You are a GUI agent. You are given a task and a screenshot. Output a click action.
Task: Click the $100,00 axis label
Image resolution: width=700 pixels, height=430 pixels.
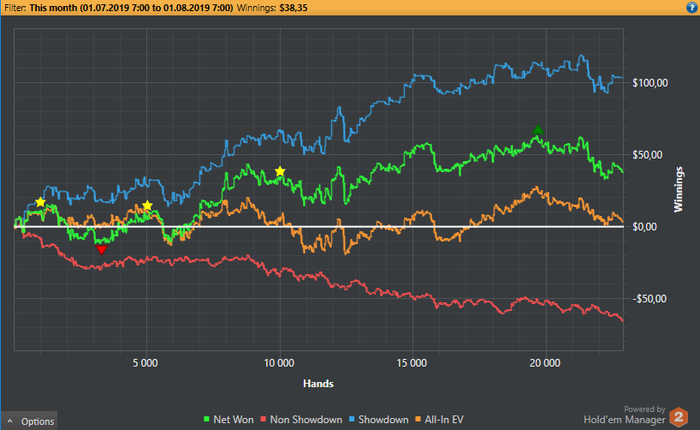pyautogui.click(x=650, y=83)
